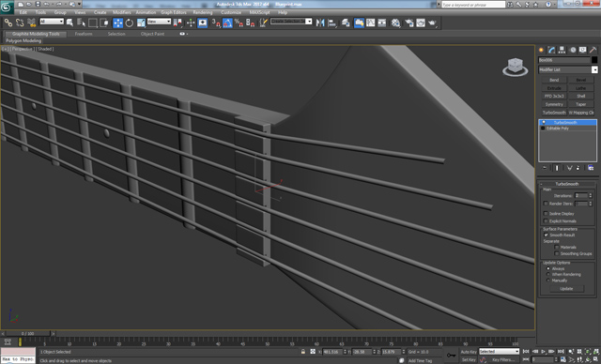The height and width of the screenshot is (364, 601).
Task: Toggle the Angle Snap icon
Action: coord(227,23)
